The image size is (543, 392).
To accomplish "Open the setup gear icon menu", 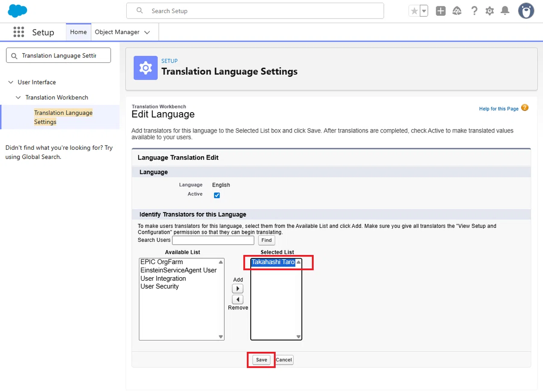I will pyautogui.click(x=490, y=11).
